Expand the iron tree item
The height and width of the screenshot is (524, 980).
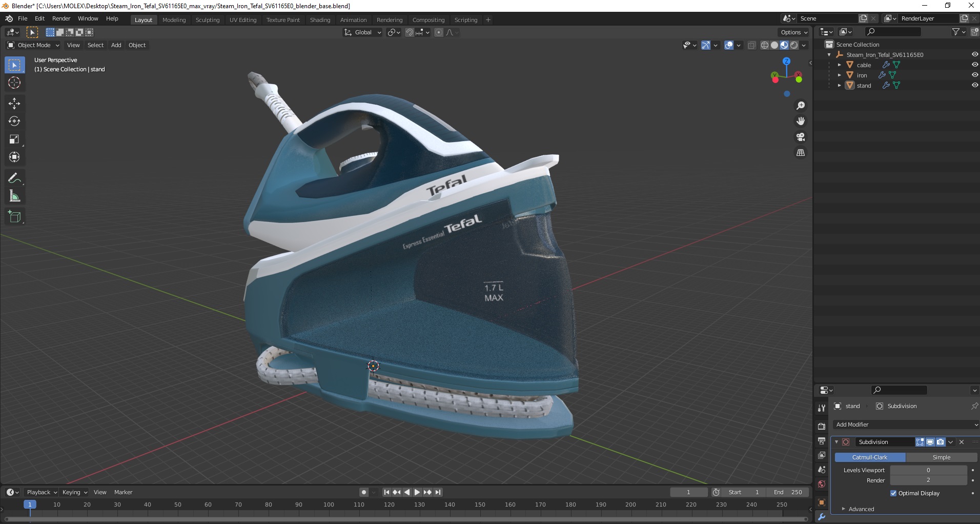840,75
